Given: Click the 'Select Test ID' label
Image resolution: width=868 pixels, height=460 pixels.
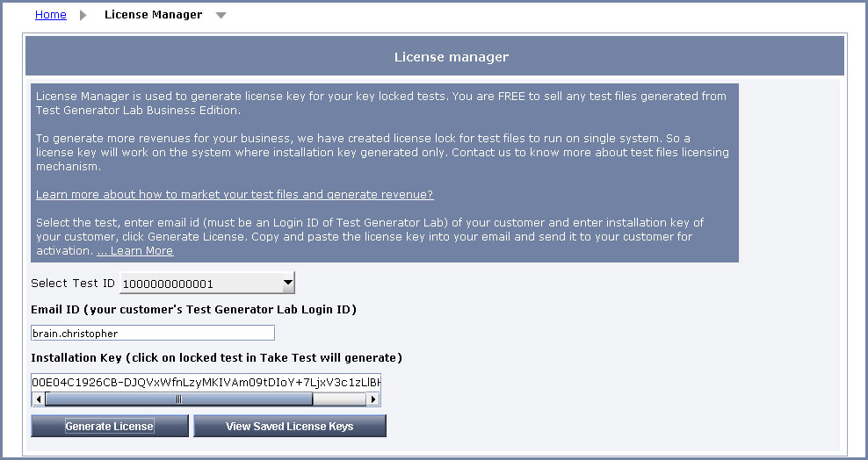Looking at the screenshot, I should tap(73, 283).
